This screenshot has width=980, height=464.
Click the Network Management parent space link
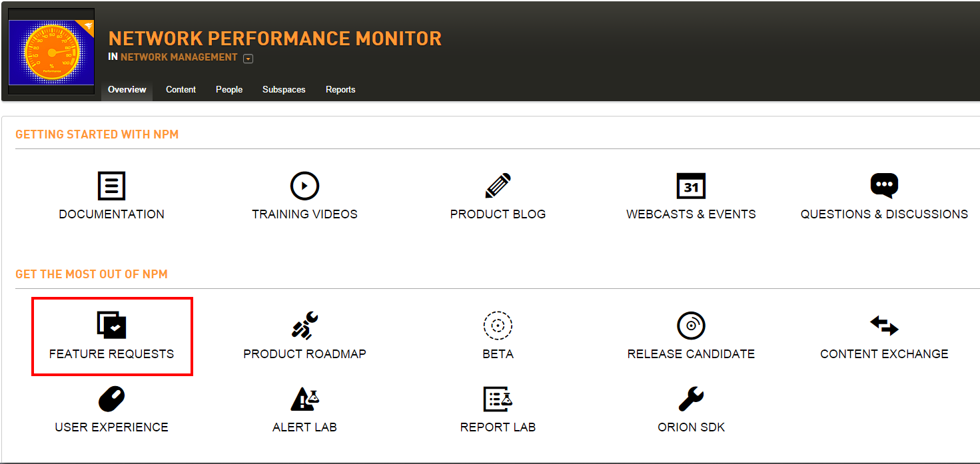click(x=179, y=57)
